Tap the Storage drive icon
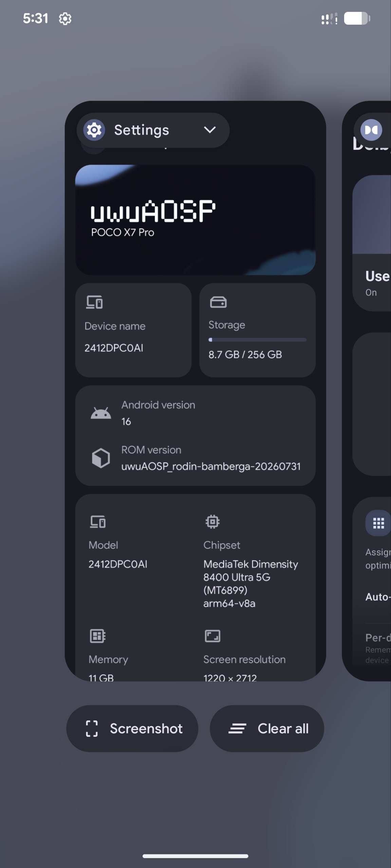 218,302
